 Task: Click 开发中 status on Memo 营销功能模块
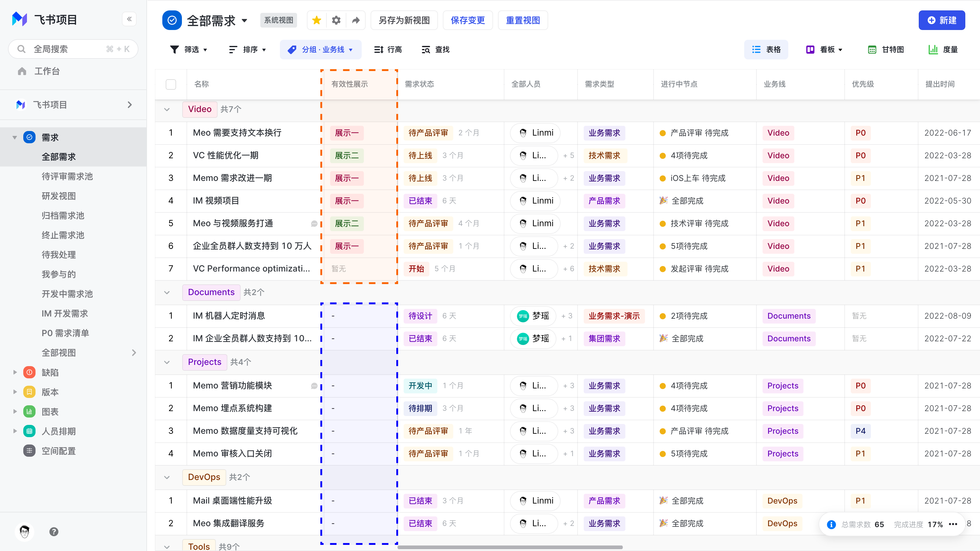[420, 386]
